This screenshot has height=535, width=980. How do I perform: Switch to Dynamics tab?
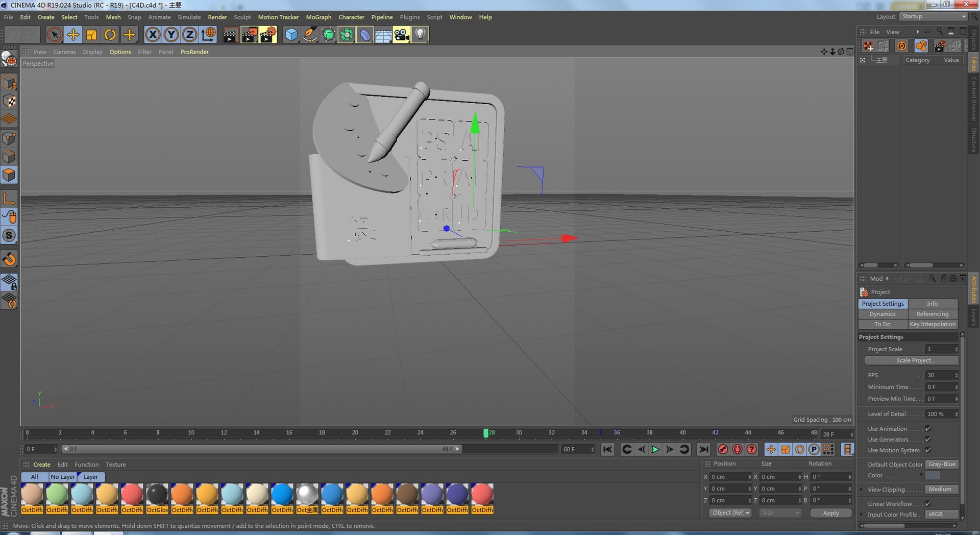[x=883, y=314]
